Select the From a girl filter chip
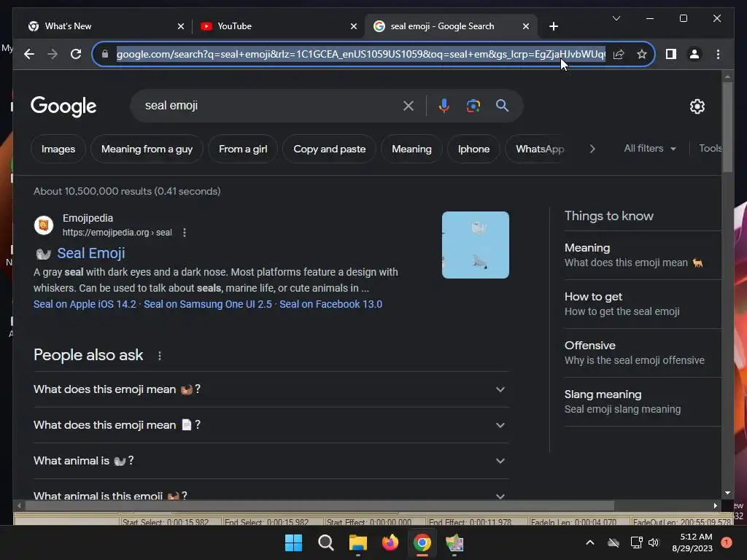747x560 pixels. (x=243, y=149)
